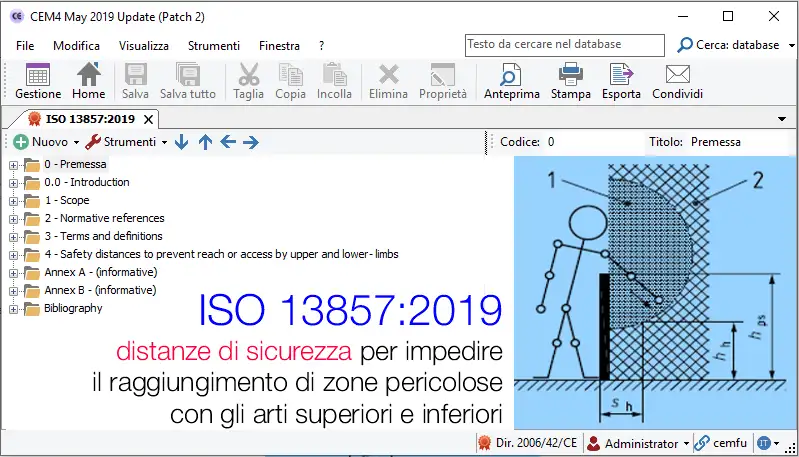
Task: Open the Modifica menu
Action: pos(76,46)
